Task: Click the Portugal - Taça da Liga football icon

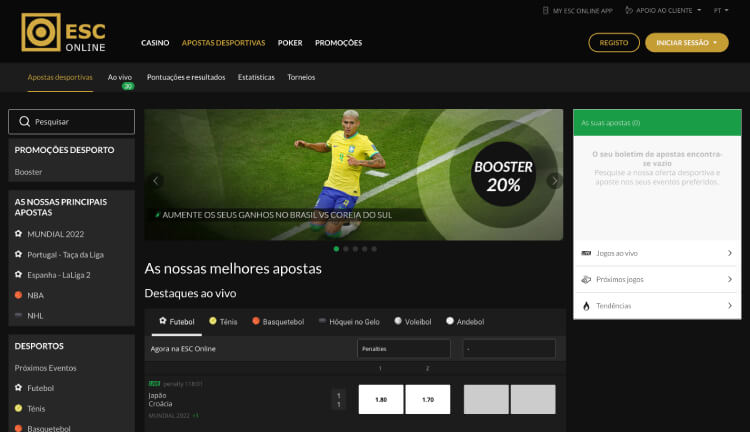Action: pyautogui.click(x=18, y=254)
